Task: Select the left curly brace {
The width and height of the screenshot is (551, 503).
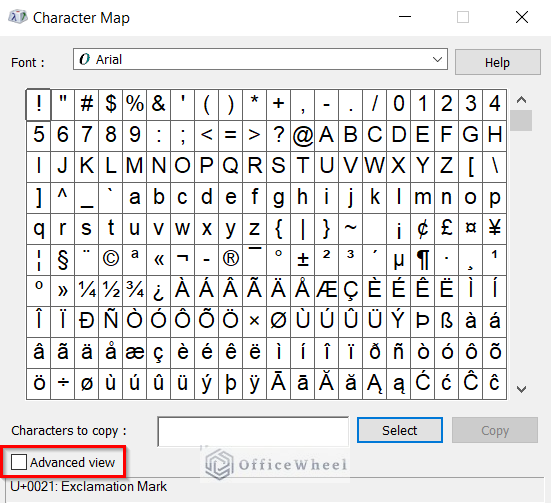Action: click(278, 229)
